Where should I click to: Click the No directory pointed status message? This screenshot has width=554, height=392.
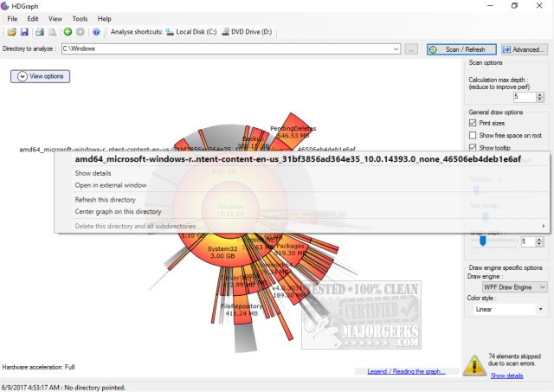[94, 388]
